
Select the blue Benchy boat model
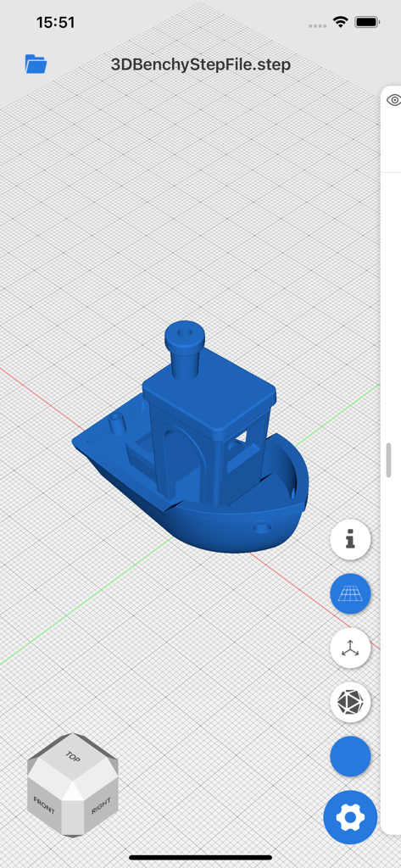(x=191, y=437)
